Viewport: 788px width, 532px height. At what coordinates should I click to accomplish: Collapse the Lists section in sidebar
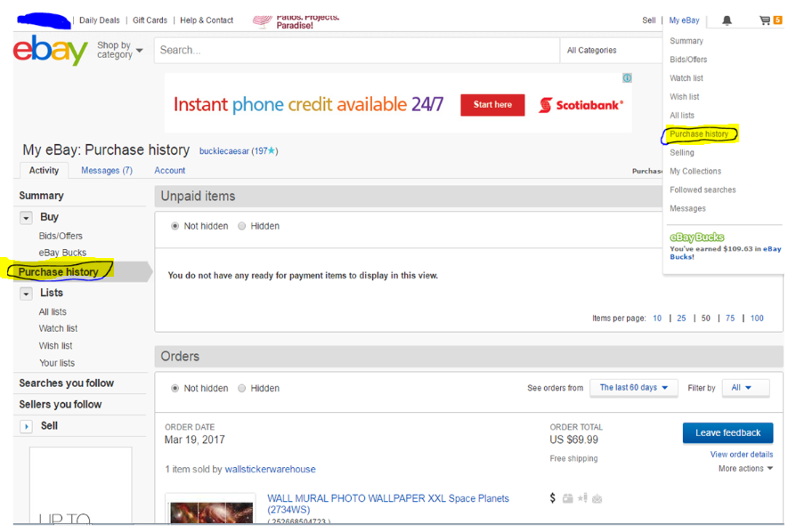pyautogui.click(x=26, y=294)
